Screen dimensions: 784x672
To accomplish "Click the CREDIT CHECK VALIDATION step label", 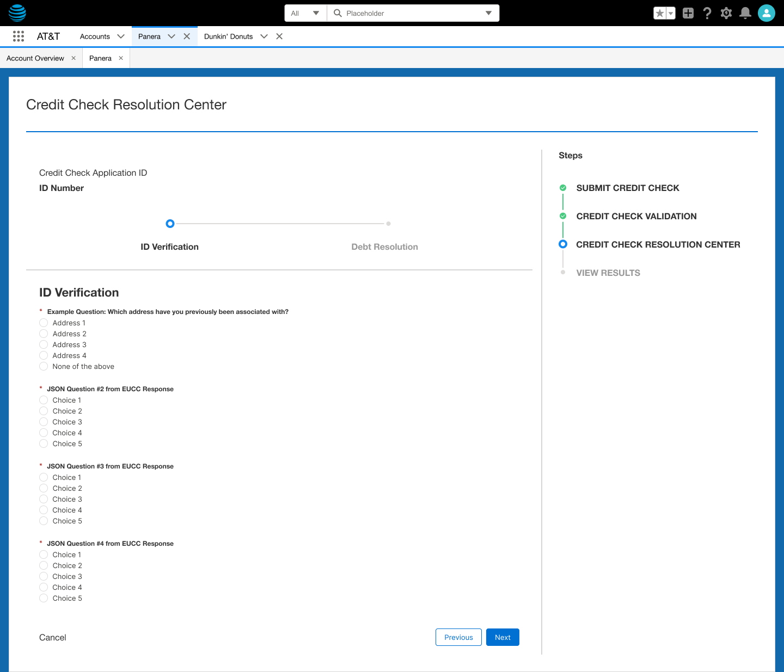I will click(636, 216).
